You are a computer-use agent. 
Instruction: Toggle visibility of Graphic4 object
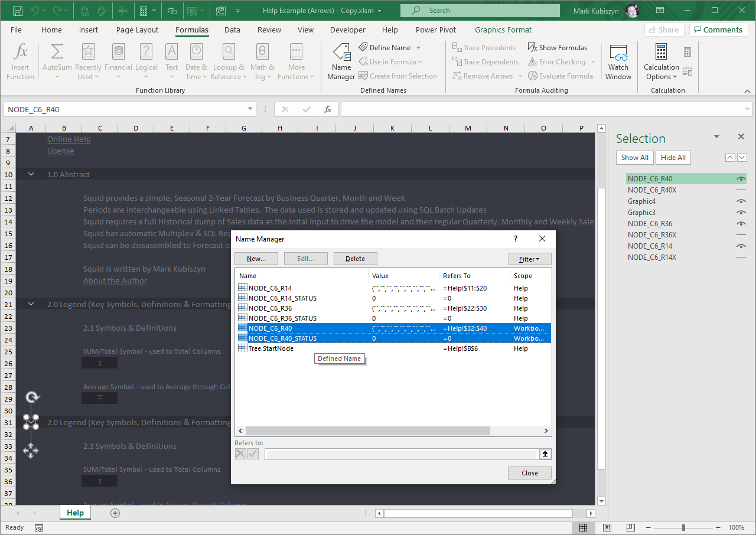pos(741,201)
